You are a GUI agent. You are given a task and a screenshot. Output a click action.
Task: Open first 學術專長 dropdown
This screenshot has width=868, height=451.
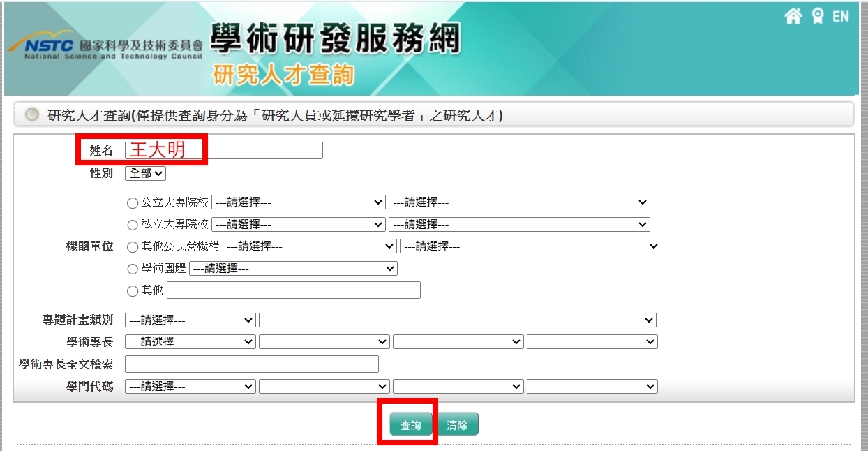pos(190,342)
